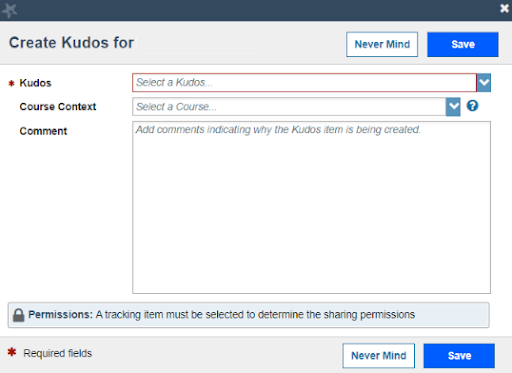Click the Create Kudos for heading

click(x=71, y=43)
